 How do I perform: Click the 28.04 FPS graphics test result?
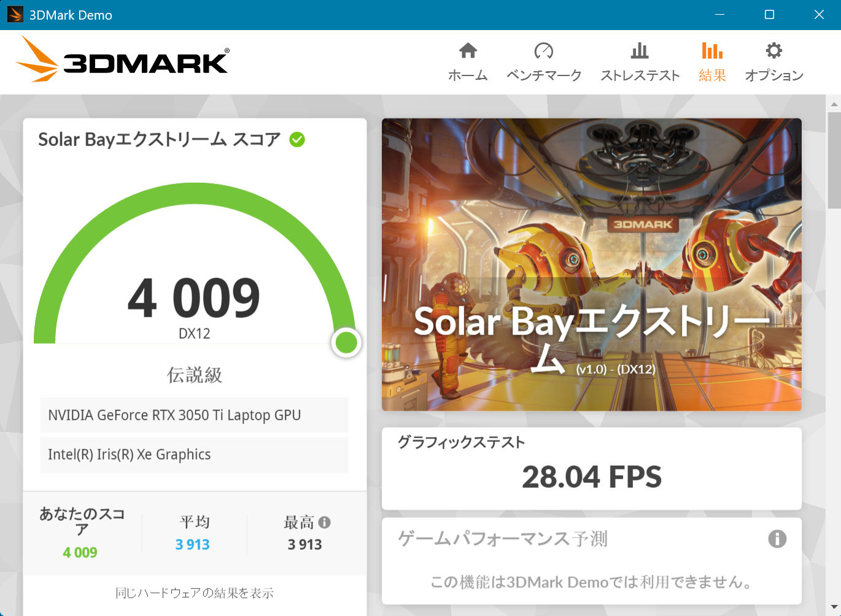click(592, 477)
